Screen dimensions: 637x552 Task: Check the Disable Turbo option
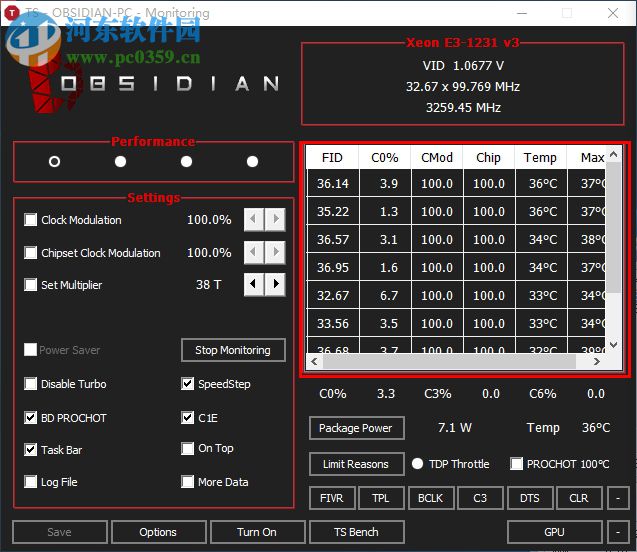tap(30, 384)
